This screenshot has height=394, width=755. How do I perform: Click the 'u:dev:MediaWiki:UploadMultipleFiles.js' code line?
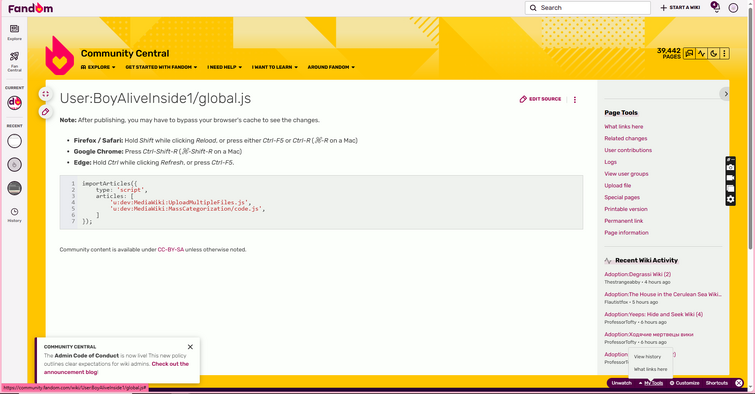click(x=180, y=203)
